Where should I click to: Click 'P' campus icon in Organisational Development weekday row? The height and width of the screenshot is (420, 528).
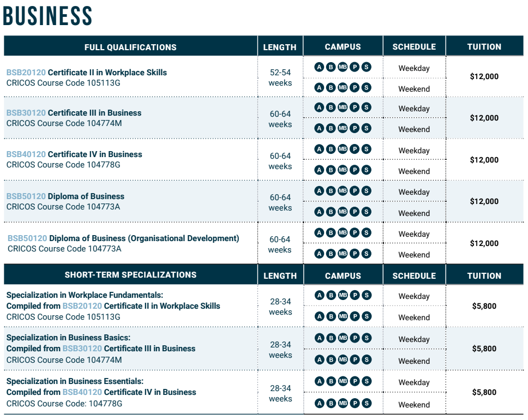click(x=355, y=233)
